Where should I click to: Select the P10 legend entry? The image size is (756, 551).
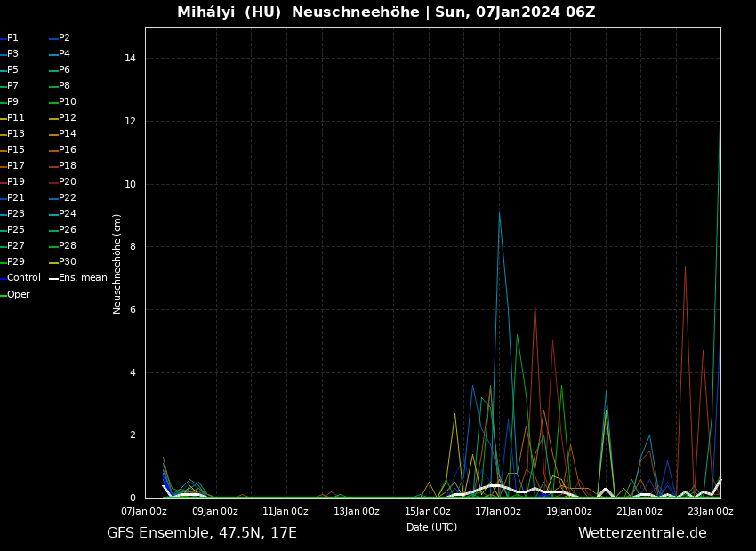67,102
